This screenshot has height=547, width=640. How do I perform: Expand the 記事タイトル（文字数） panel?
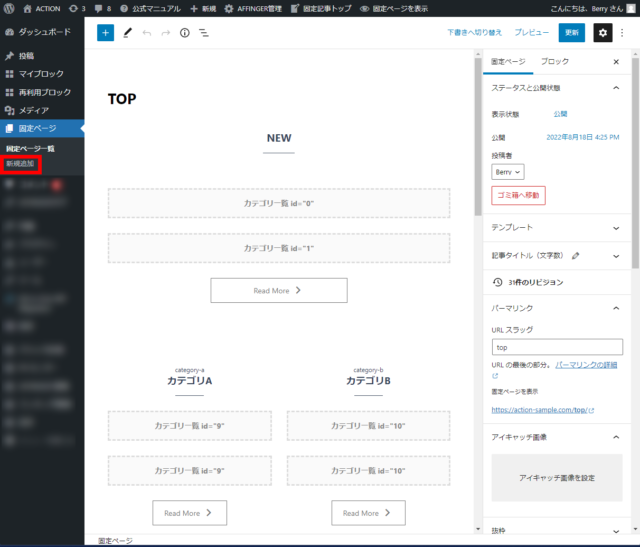pos(614,256)
